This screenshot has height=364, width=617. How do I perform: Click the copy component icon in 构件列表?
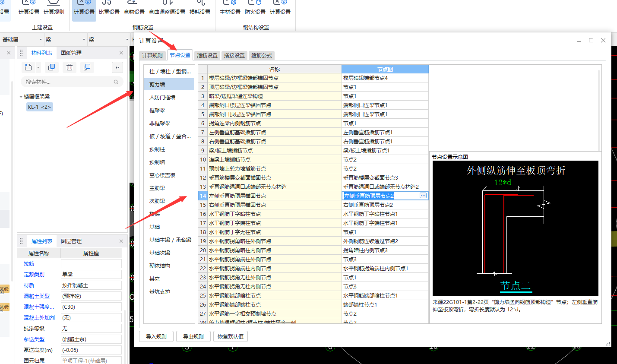tap(51, 67)
